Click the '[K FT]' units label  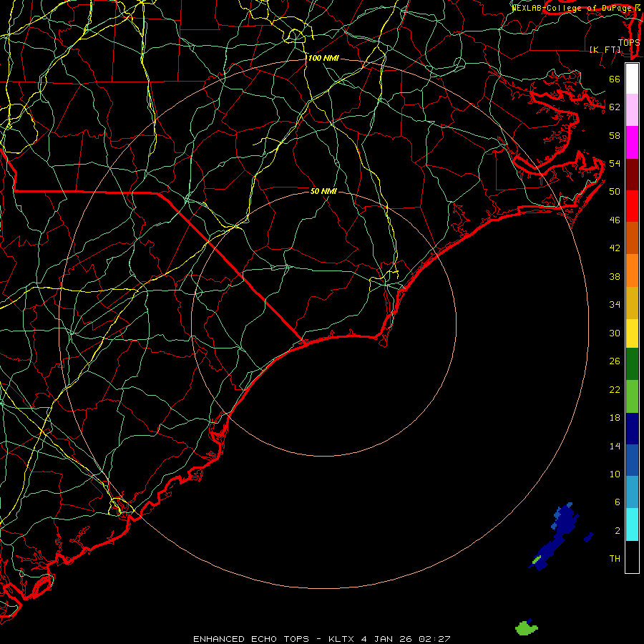click(605, 49)
